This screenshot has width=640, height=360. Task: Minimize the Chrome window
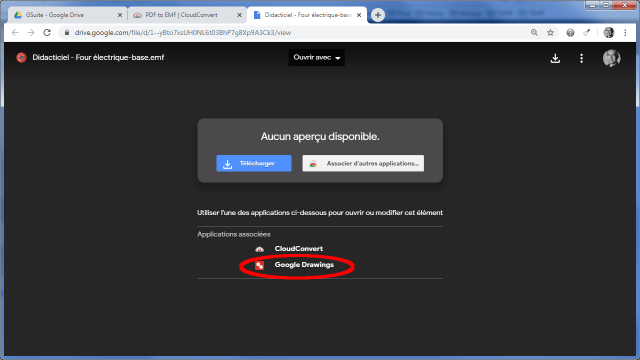(x=593, y=5)
